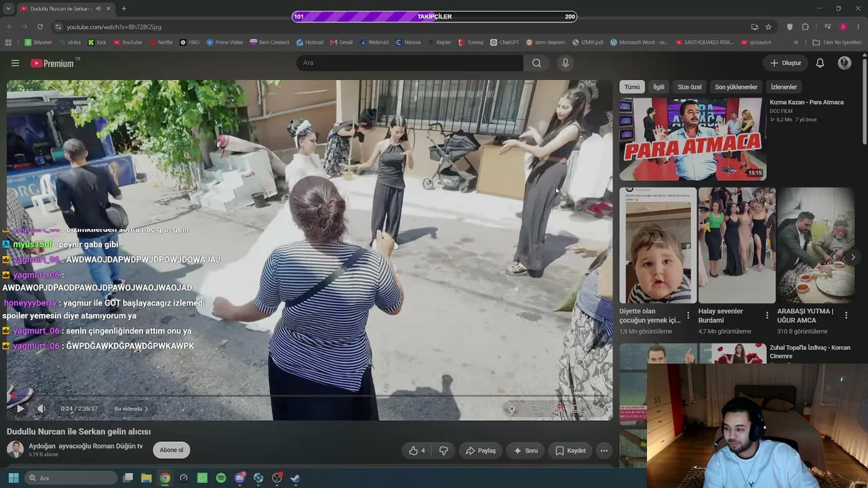Open the 'Diyette olan çocuğun' short thumbnail

(x=658, y=245)
